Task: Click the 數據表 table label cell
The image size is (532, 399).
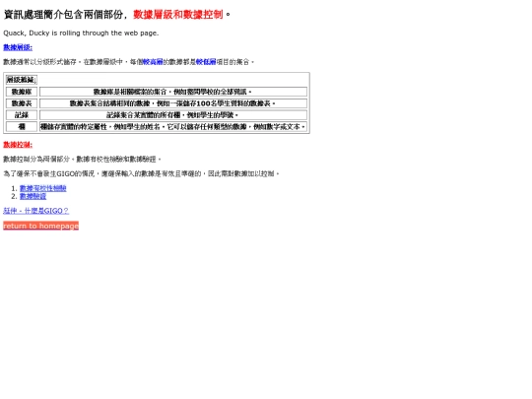Action: click(22, 103)
